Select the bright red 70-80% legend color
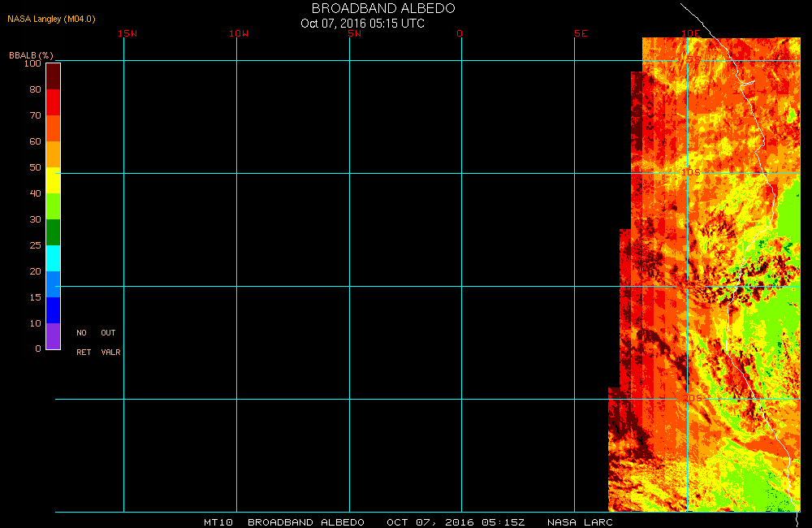This screenshot has width=812, height=528. [53, 102]
